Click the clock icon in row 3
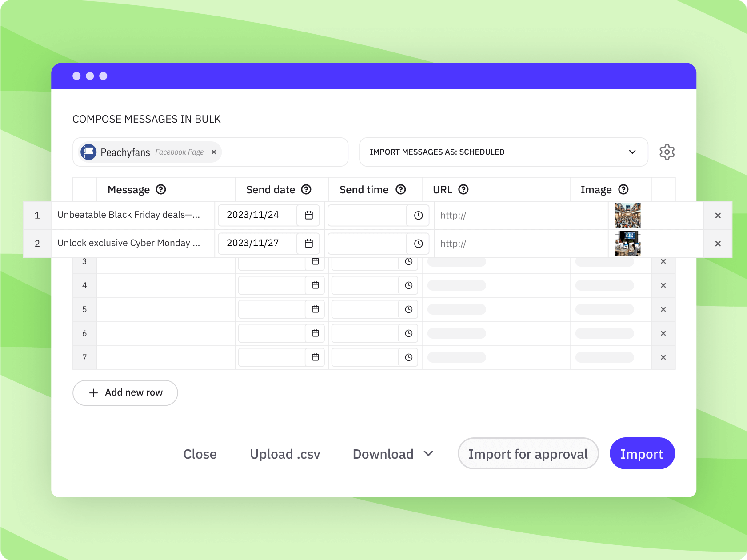Image resolution: width=747 pixels, height=560 pixels. [x=408, y=261]
